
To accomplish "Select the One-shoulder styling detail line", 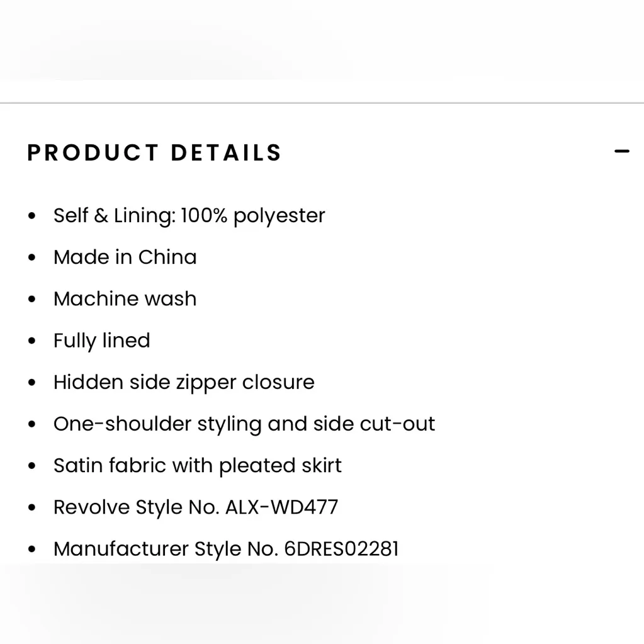I will tap(244, 424).
